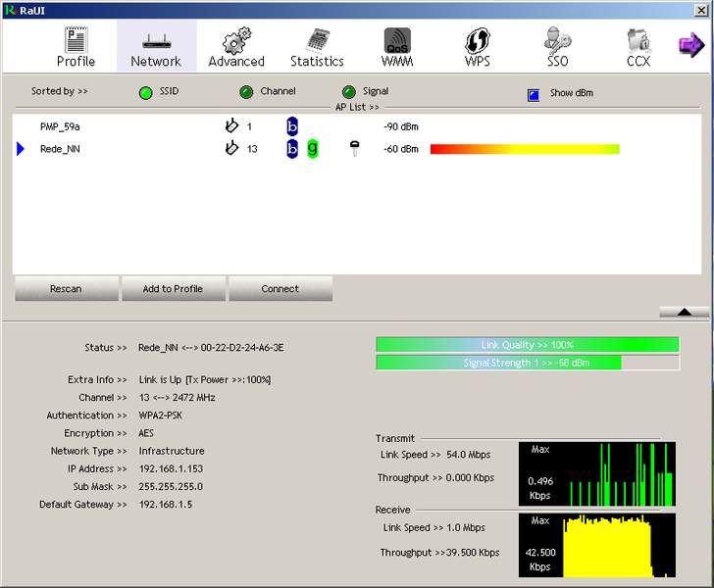
Task: Open the Advanced settings gear icon
Action: pyautogui.click(x=235, y=41)
